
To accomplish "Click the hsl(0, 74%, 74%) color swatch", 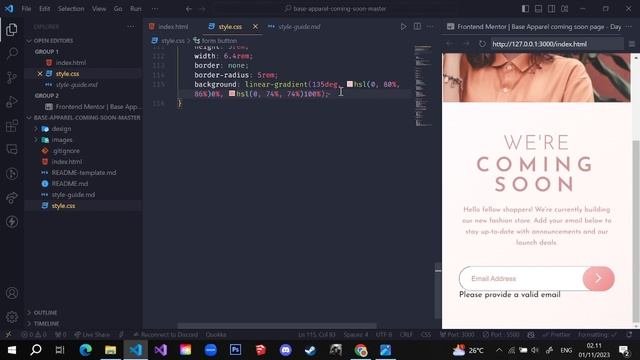I will tap(232, 93).
